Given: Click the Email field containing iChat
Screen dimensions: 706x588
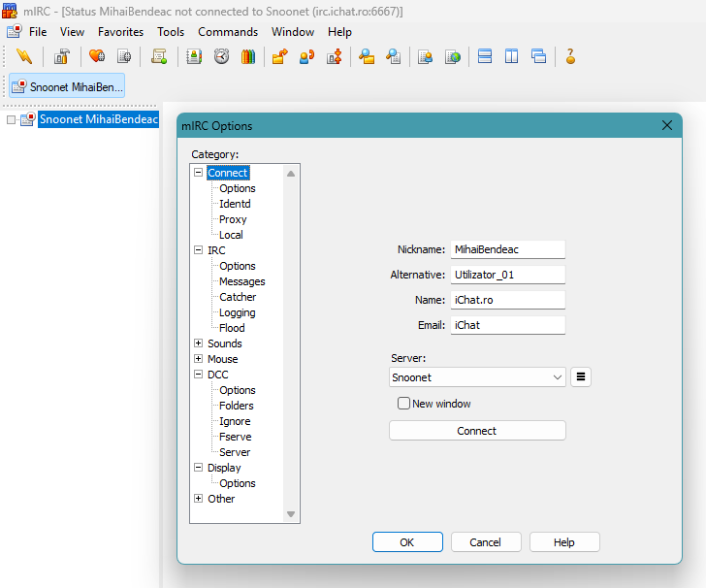Looking at the screenshot, I should click(508, 325).
